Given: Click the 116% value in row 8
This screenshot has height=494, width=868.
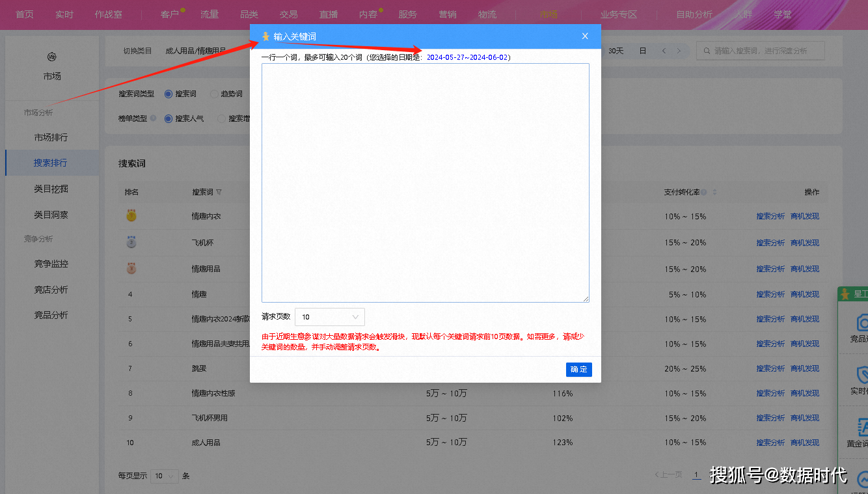Looking at the screenshot, I should (x=562, y=393).
